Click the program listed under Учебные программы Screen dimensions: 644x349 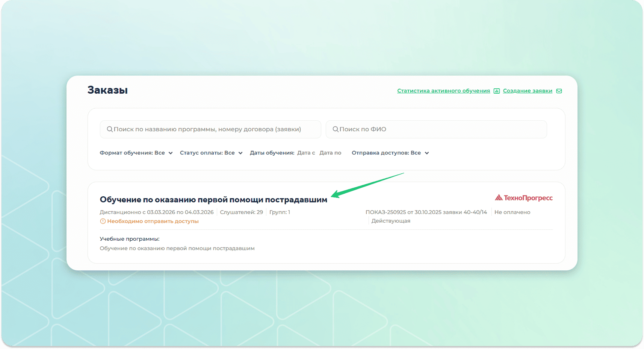point(177,248)
